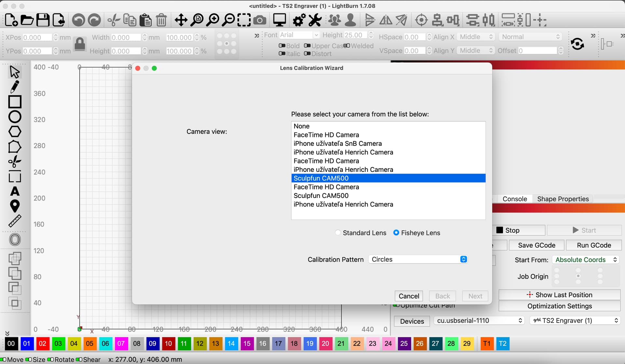Open the Font Arial dropdown
This screenshot has width=625, height=364.
coord(299,35)
